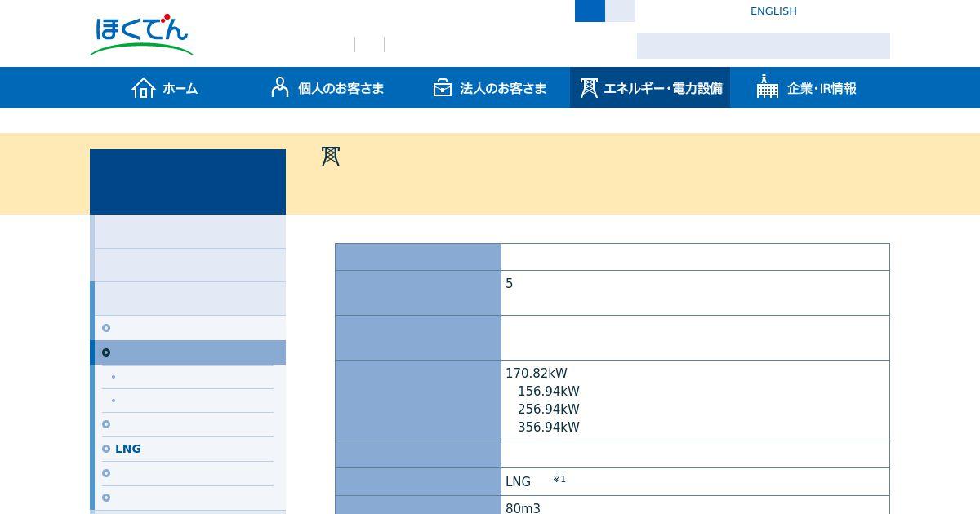Click the light blue square button beside ENGLISH
This screenshot has height=514, width=980.
pyautogui.click(x=620, y=11)
